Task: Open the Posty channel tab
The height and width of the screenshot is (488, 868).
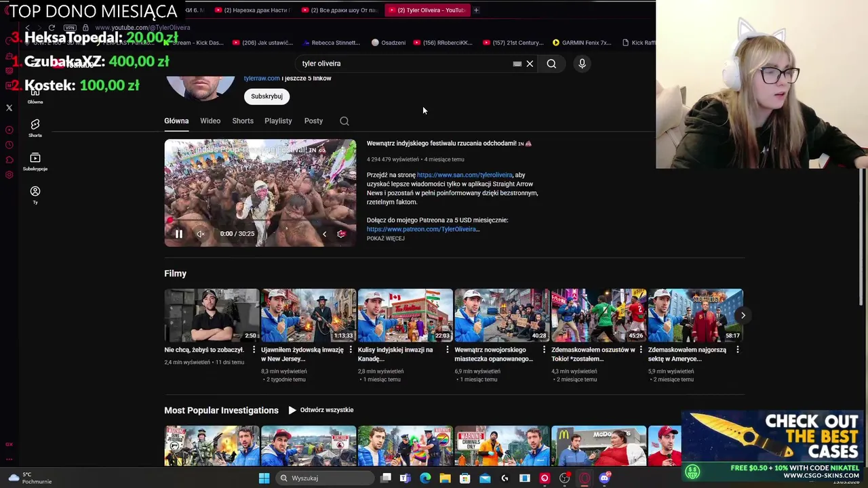Action: pyautogui.click(x=313, y=121)
